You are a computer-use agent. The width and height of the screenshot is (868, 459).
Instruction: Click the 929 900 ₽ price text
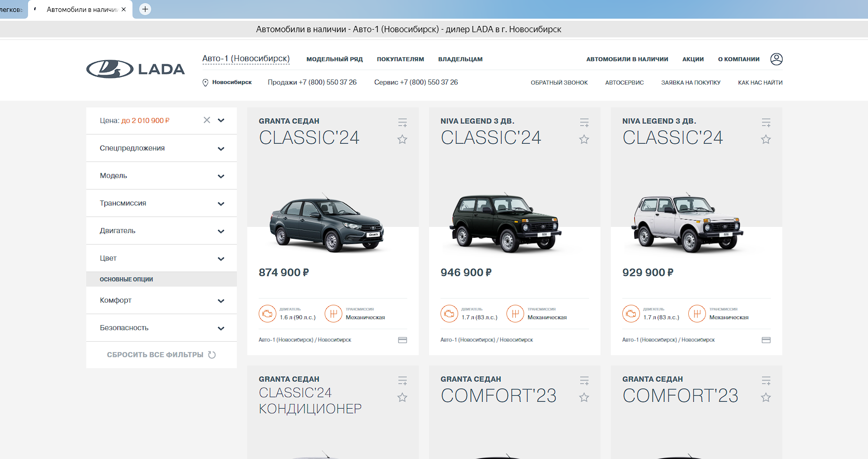point(648,273)
